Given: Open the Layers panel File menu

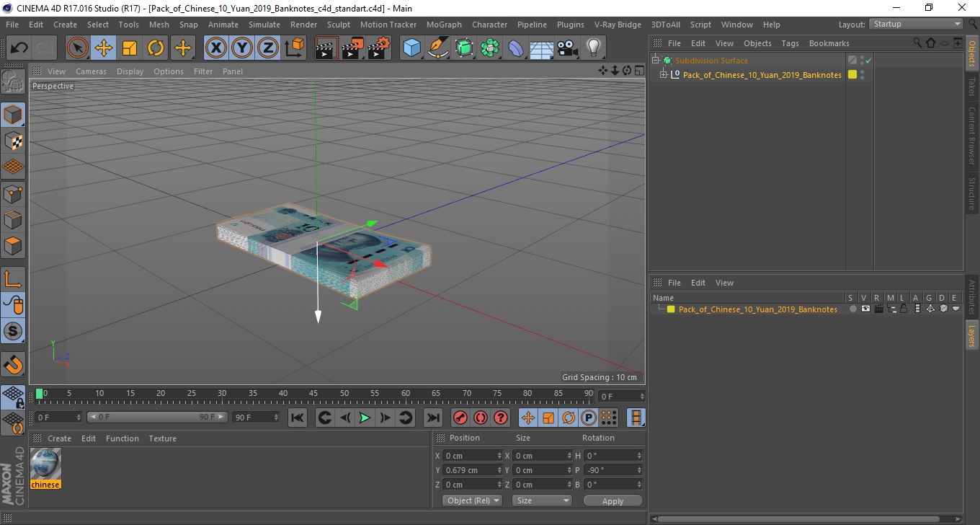Looking at the screenshot, I should (x=674, y=283).
